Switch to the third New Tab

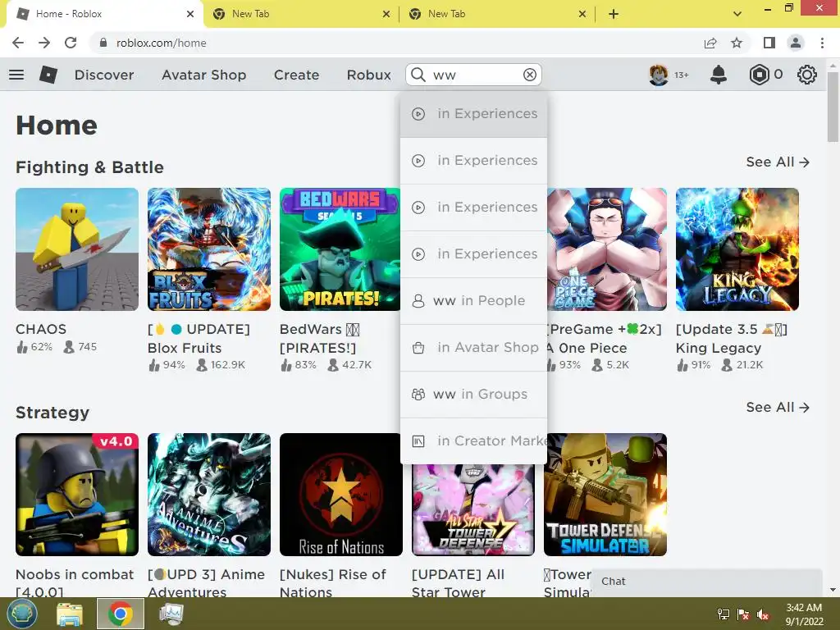[496, 14]
